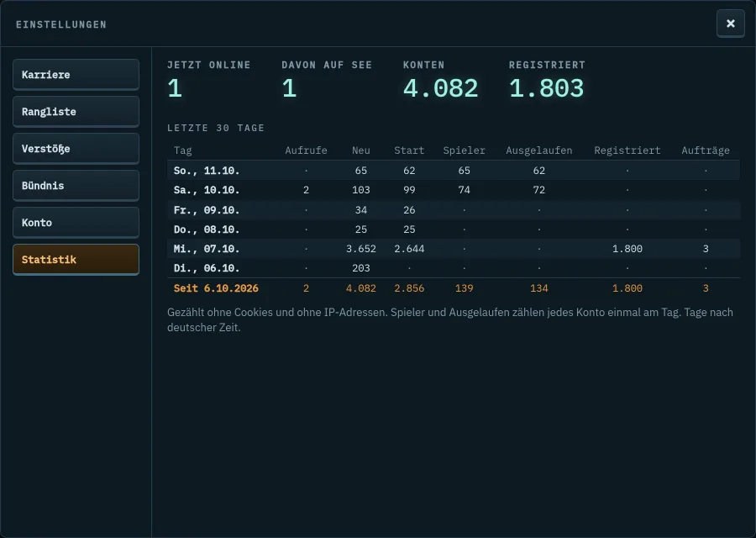Click the Davon auf See value 1
The image size is (756, 538).
click(289, 88)
